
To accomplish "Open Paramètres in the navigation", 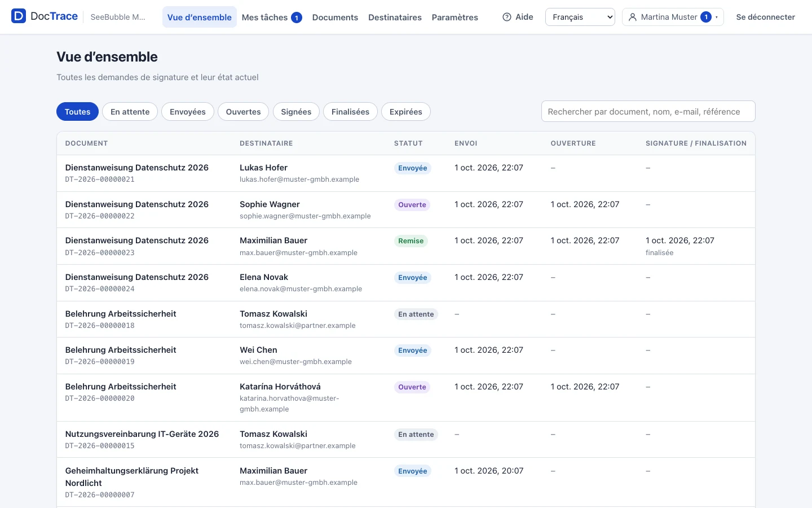I will 455,17.
